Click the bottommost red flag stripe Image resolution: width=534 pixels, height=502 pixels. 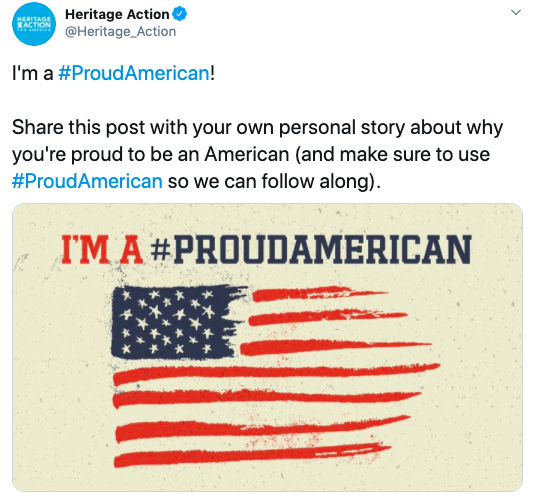(252, 455)
